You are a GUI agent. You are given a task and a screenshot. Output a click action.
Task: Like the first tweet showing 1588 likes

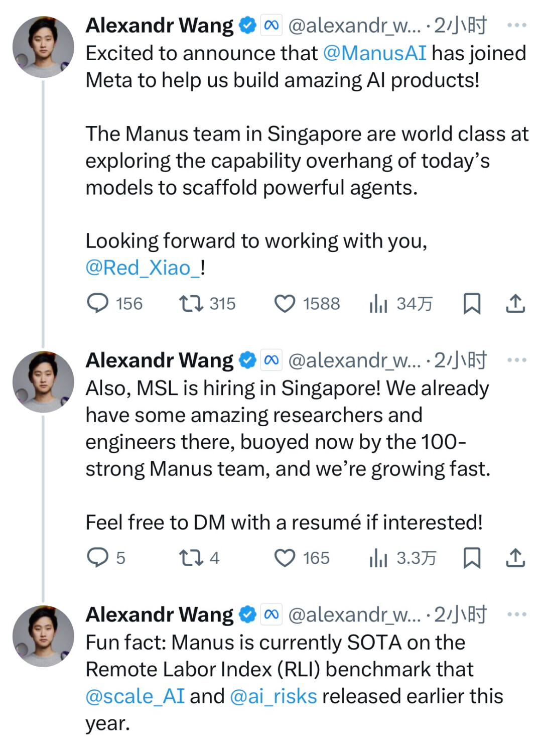285,303
